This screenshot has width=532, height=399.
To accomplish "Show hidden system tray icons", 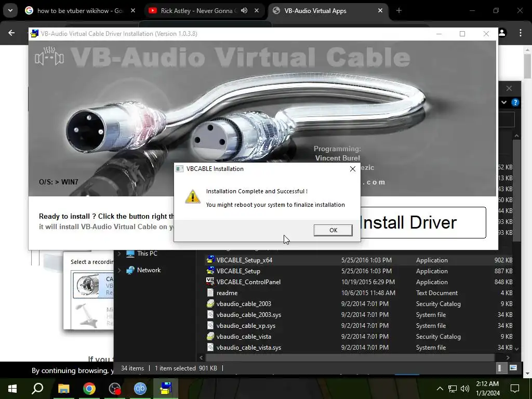I will (x=440, y=389).
